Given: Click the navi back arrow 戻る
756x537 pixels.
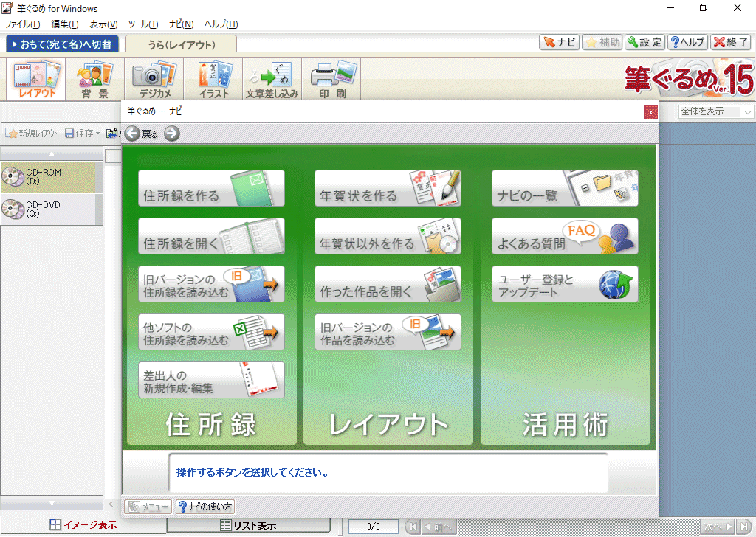Looking at the screenshot, I should [x=141, y=134].
